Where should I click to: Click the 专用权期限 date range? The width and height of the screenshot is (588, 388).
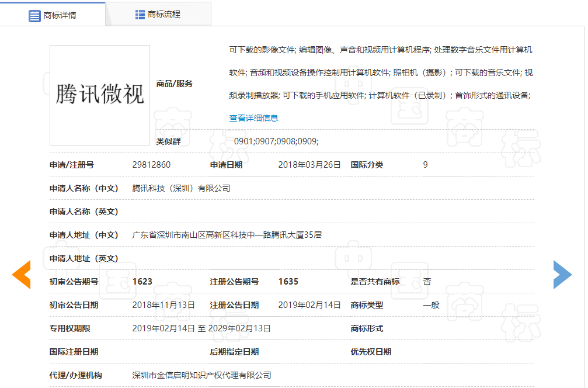(201, 328)
